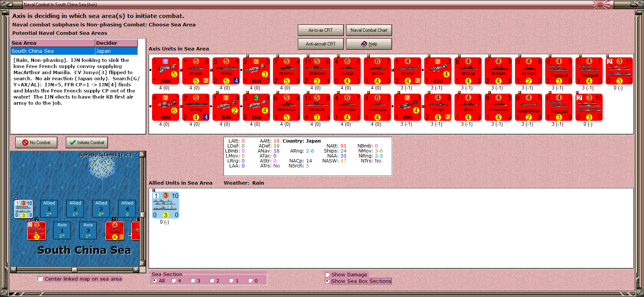Click the No Combat button
This screenshot has height=297, width=644.
point(36,143)
